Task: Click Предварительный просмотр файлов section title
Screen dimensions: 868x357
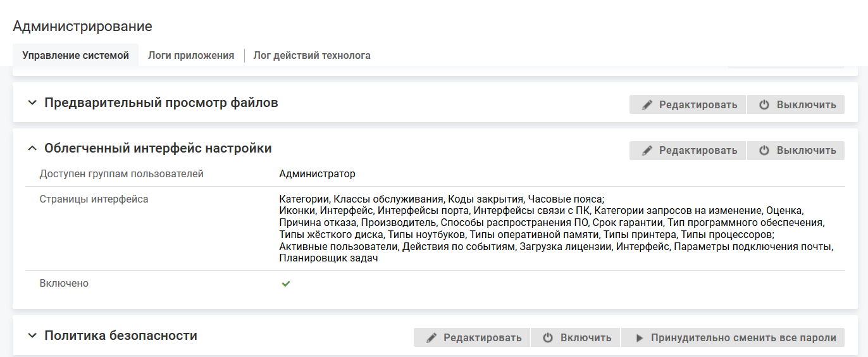Action: point(161,103)
